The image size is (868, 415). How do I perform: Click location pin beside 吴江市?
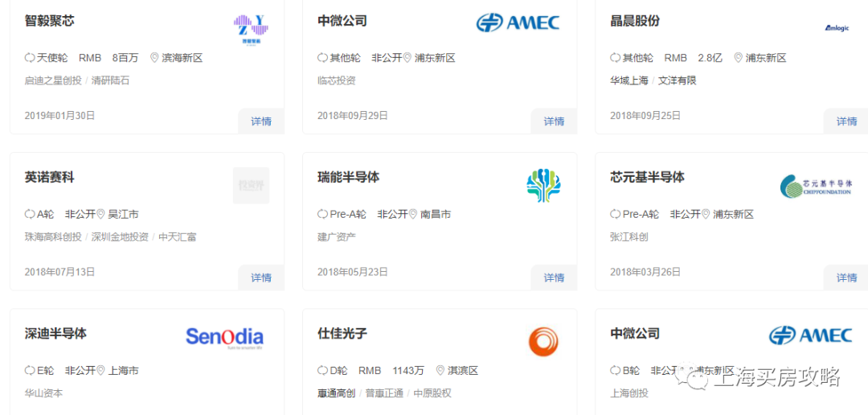coord(100,214)
